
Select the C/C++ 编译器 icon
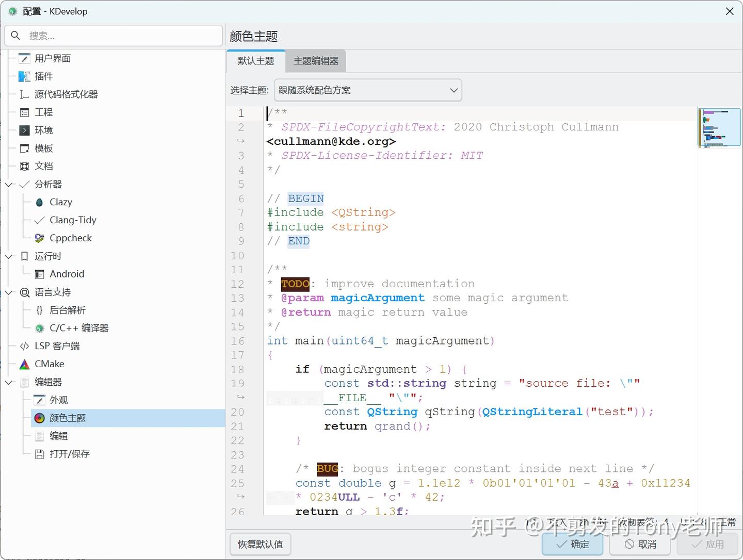(39, 328)
